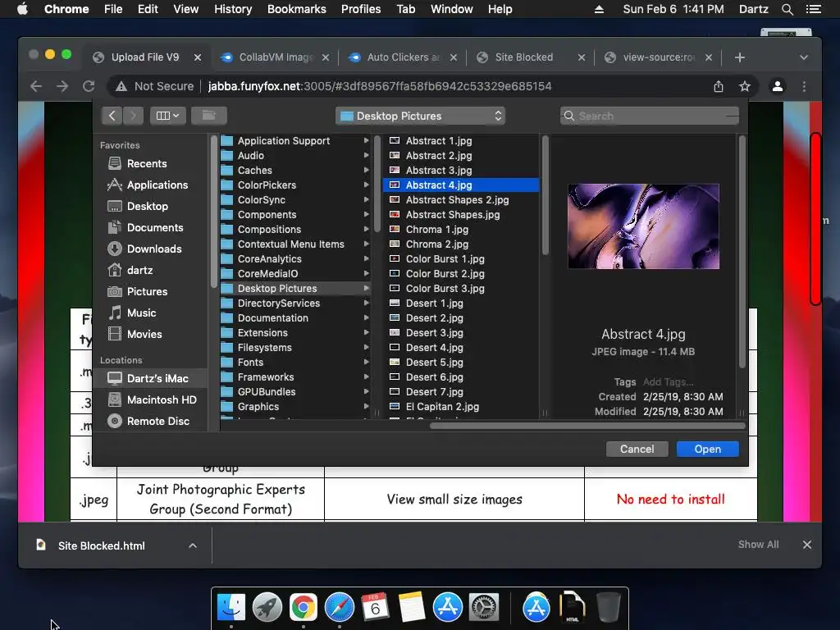This screenshot has width=840, height=630.
Task: Open the tab search chevron
Action: (804, 57)
